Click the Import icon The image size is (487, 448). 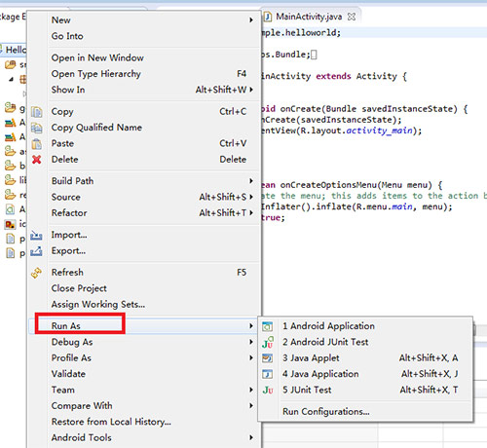[36, 235]
